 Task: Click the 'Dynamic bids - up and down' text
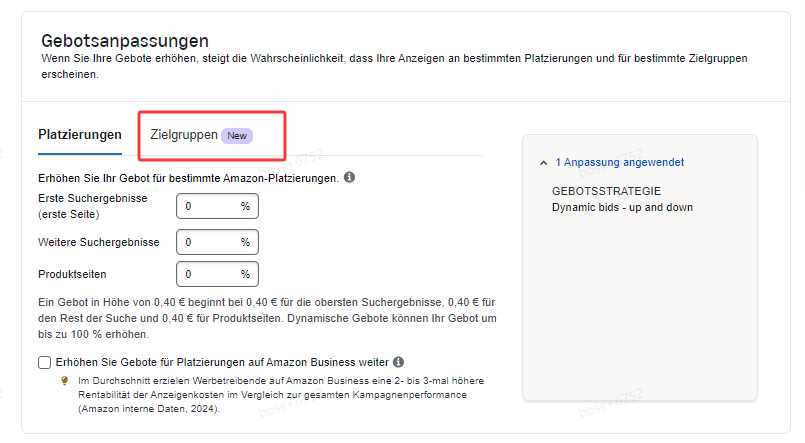point(622,207)
